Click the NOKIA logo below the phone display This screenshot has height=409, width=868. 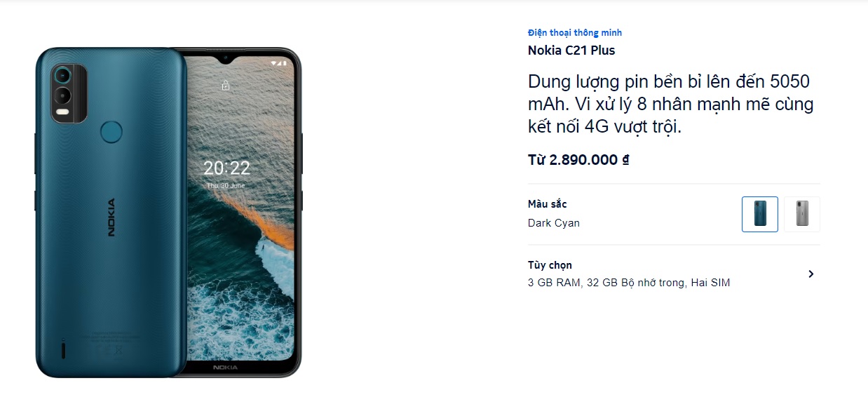(225, 368)
